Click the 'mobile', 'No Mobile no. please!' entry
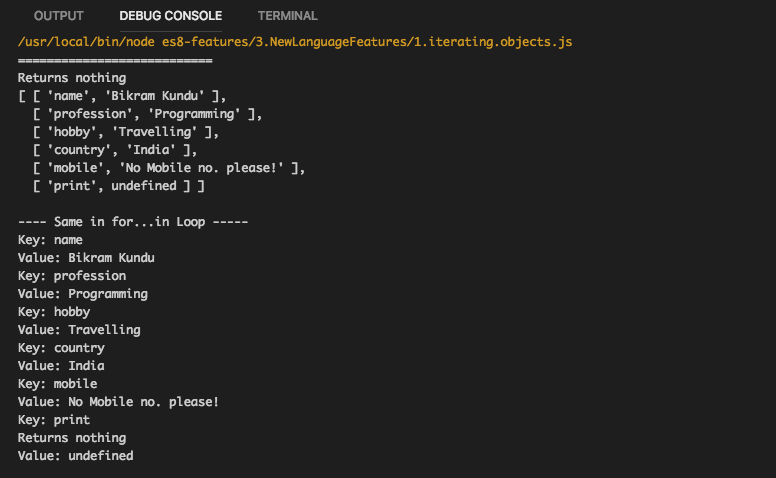Viewport: 776px width, 478px height. point(168,168)
